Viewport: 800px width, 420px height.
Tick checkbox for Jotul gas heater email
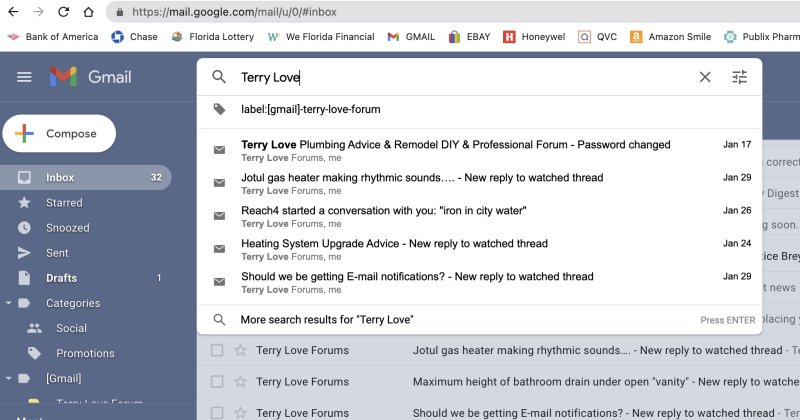pos(217,350)
